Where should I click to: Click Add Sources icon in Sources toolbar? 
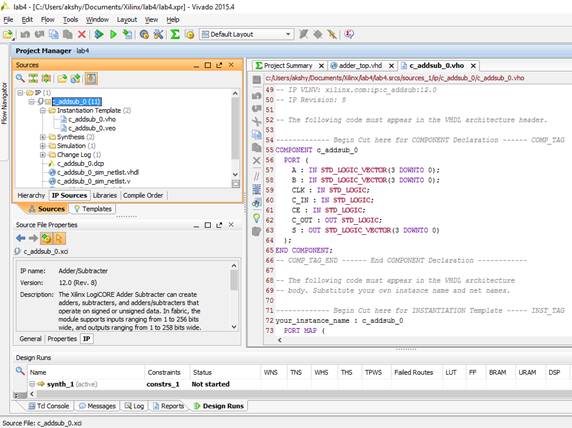(x=62, y=78)
